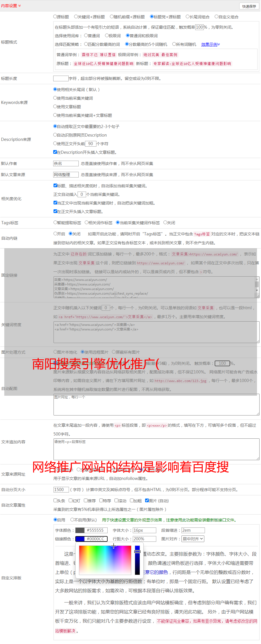The width and height of the screenshot is (261, 644).
Task: Click the 默认文章来源 input containing 网络整理
Action: click(x=66, y=175)
